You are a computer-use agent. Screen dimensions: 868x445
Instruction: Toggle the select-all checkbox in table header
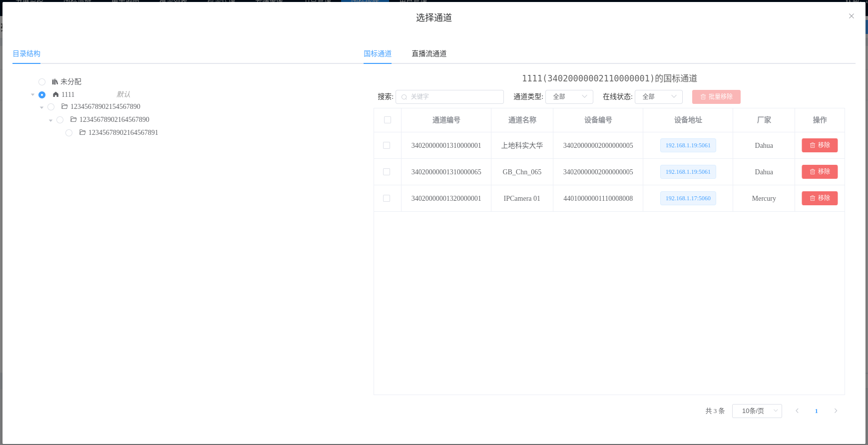pyautogui.click(x=388, y=120)
